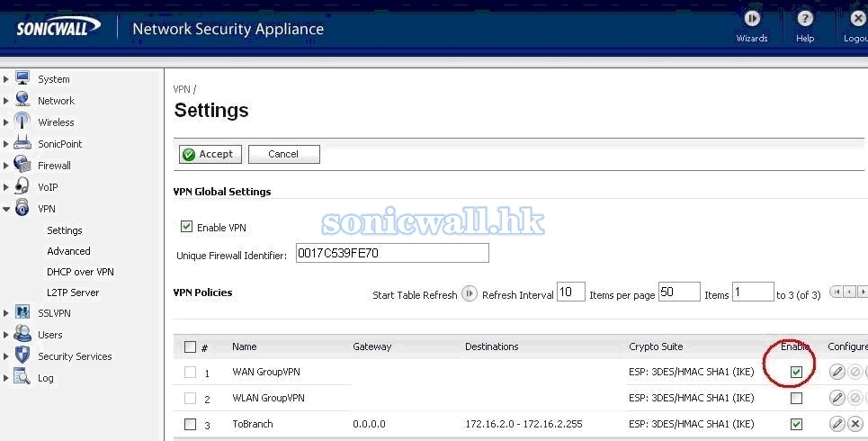The image size is (868, 441).
Task: Click the VPN breadcrumb link
Action: (x=182, y=89)
